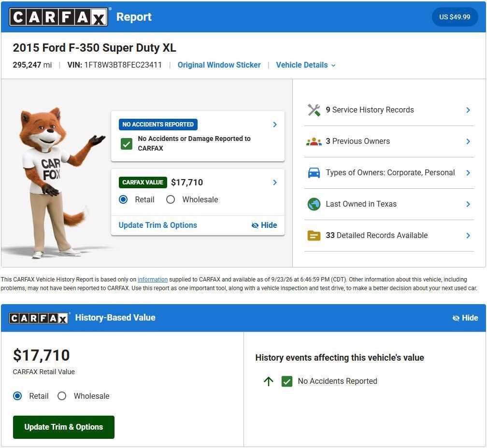Open Types of Owners: Corporate, Personal row
Image resolution: width=487 pixels, height=448 pixels.
pos(389,173)
